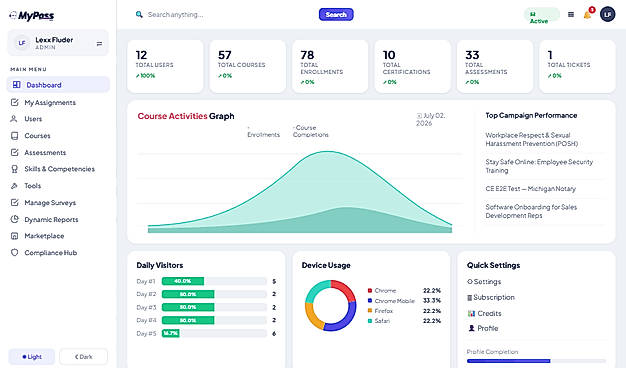Click the Day #1 40.0% visitor bar
Image resolution: width=626 pixels, height=368 pixels.
click(x=183, y=281)
